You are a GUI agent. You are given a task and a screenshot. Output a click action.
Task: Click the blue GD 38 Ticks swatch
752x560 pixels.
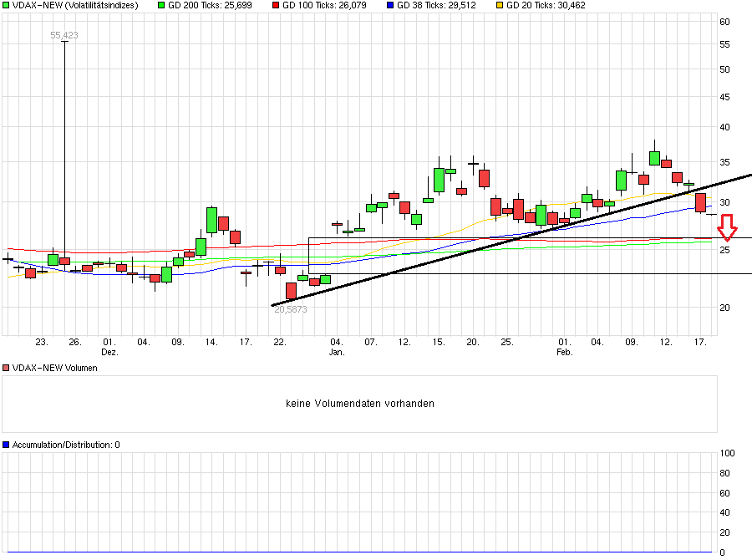coord(390,5)
